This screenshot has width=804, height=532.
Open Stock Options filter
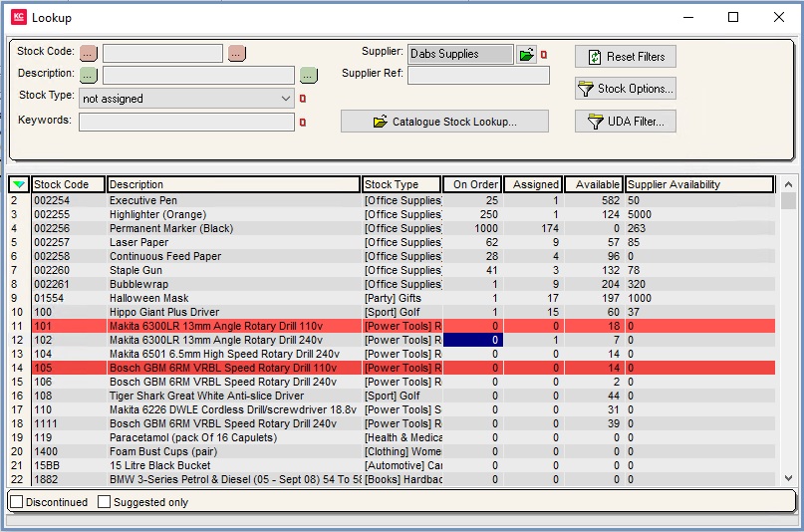(625, 89)
